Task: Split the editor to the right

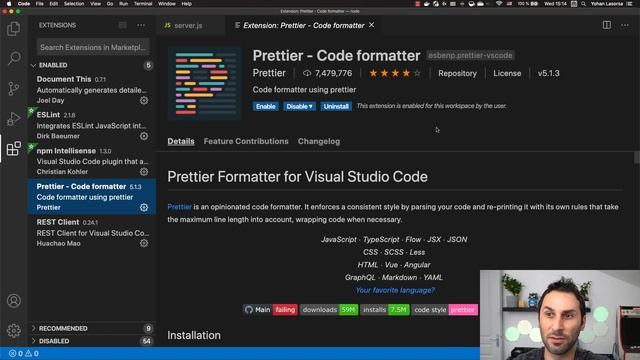Action: coord(607,25)
